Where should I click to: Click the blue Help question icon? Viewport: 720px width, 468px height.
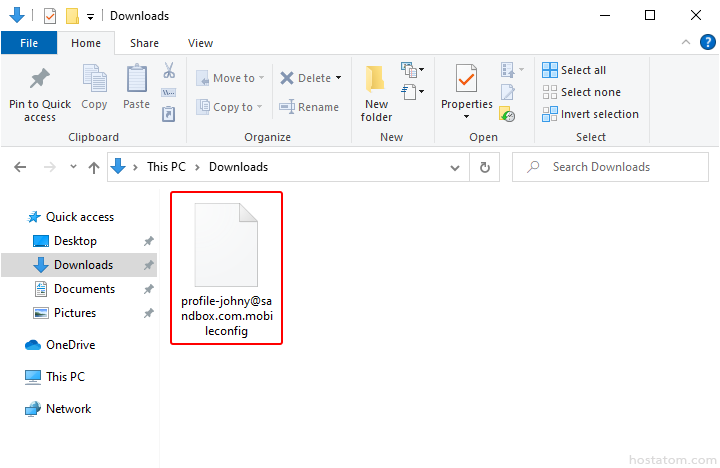pyautogui.click(x=708, y=43)
